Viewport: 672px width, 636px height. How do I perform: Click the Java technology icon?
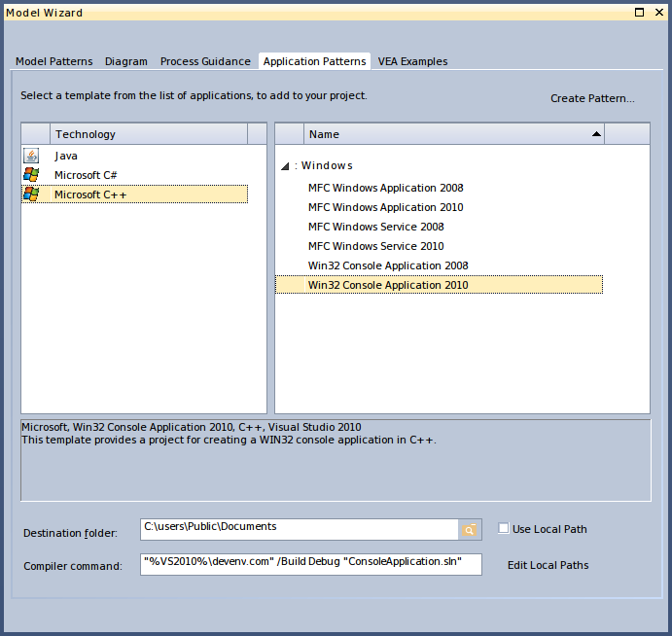tap(31, 156)
